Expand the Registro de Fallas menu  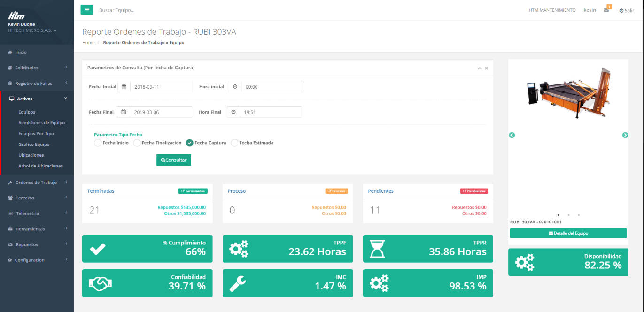point(37,84)
